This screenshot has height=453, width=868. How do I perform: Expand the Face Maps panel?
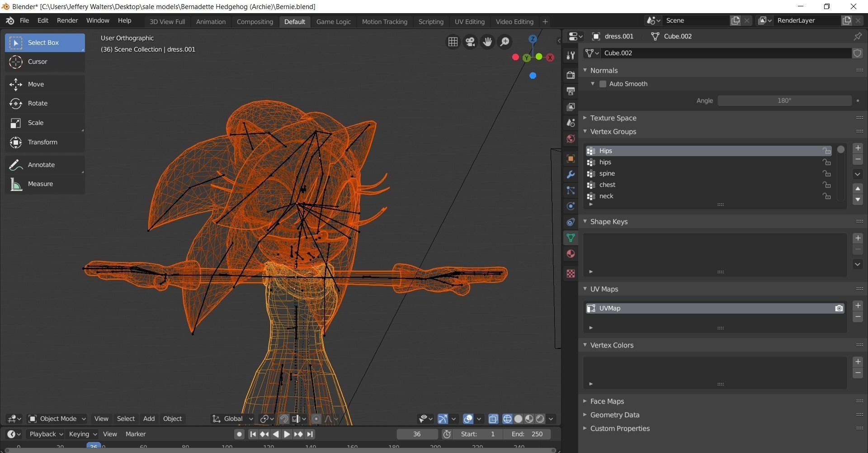coord(585,401)
